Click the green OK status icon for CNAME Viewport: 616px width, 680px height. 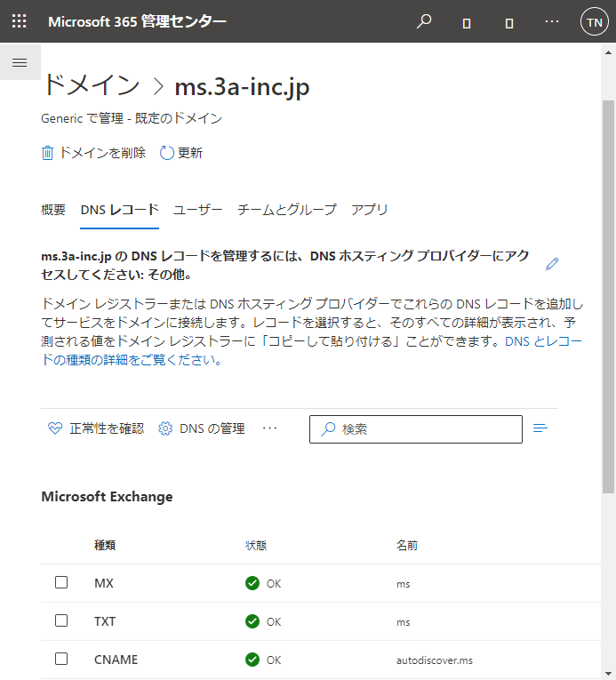point(252,660)
